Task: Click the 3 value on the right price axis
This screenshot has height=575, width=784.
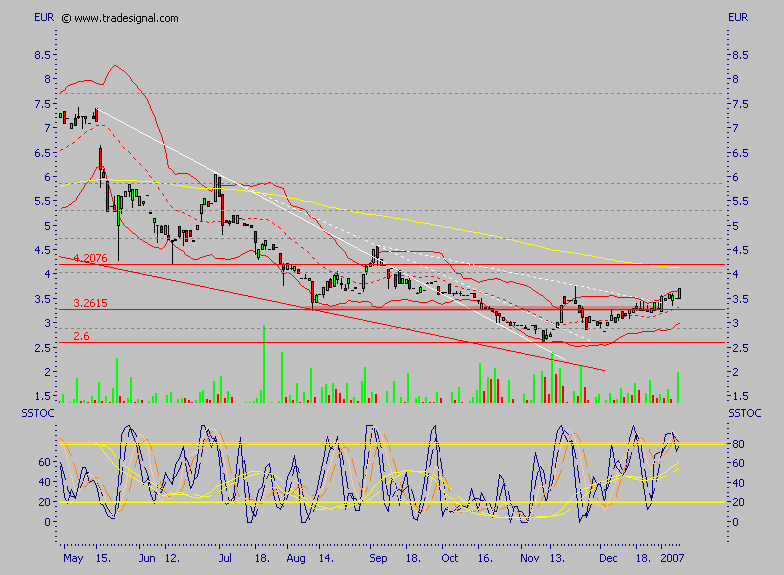Action: click(736, 323)
